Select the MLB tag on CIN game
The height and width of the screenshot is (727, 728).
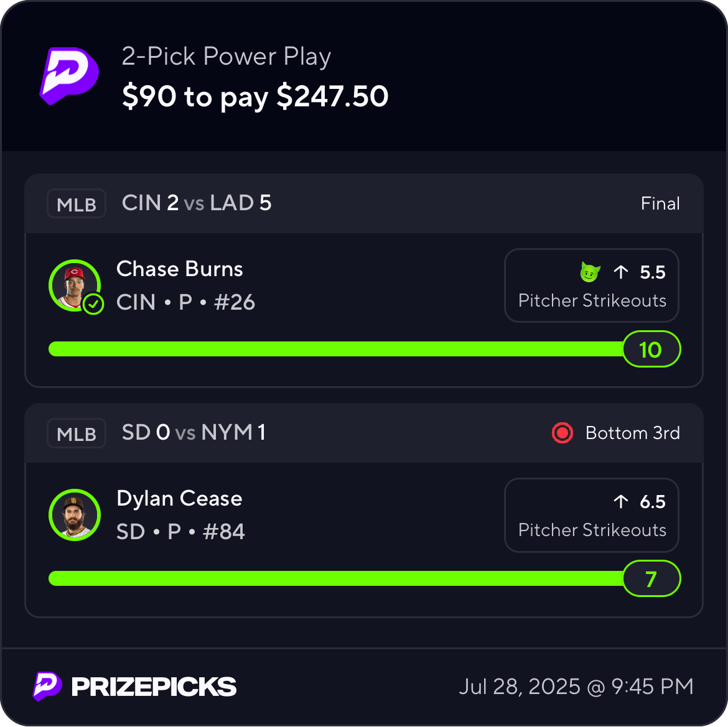77,203
